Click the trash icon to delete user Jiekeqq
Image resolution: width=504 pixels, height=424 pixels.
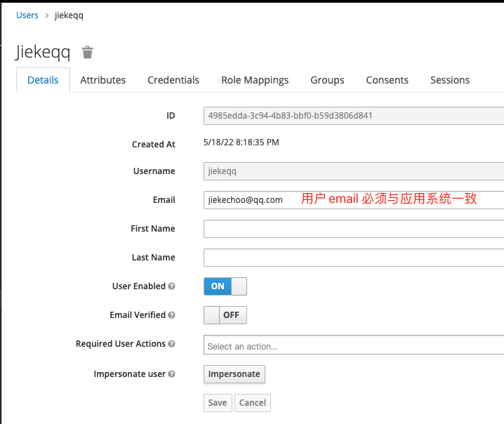tap(87, 53)
